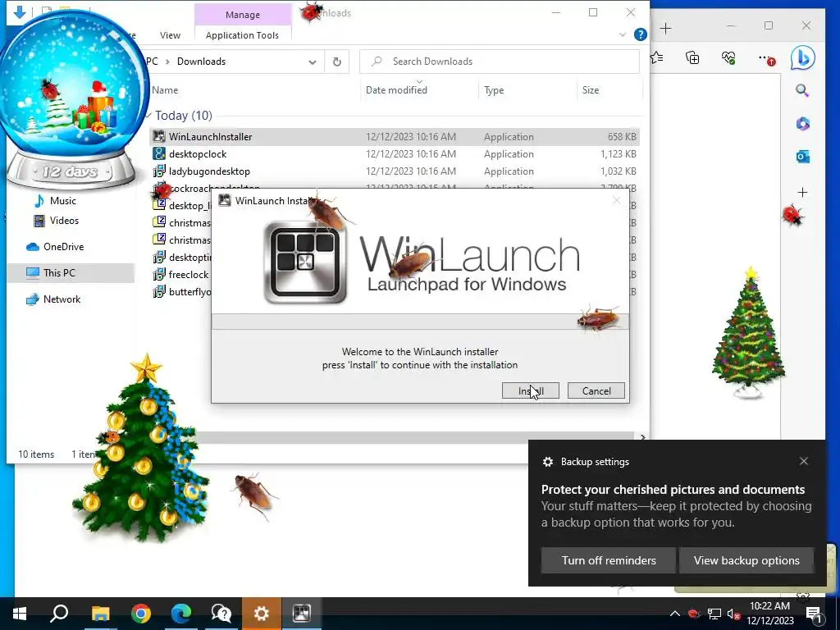Viewport: 840px width, 630px height.
Task: Switch to WinLaunch installer taskbar icon
Action: pyautogui.click(x=302, y=614)
